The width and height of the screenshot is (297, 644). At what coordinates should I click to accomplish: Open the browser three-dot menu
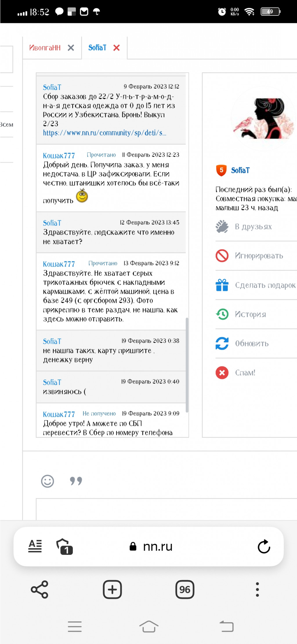[x=257, y=589]
